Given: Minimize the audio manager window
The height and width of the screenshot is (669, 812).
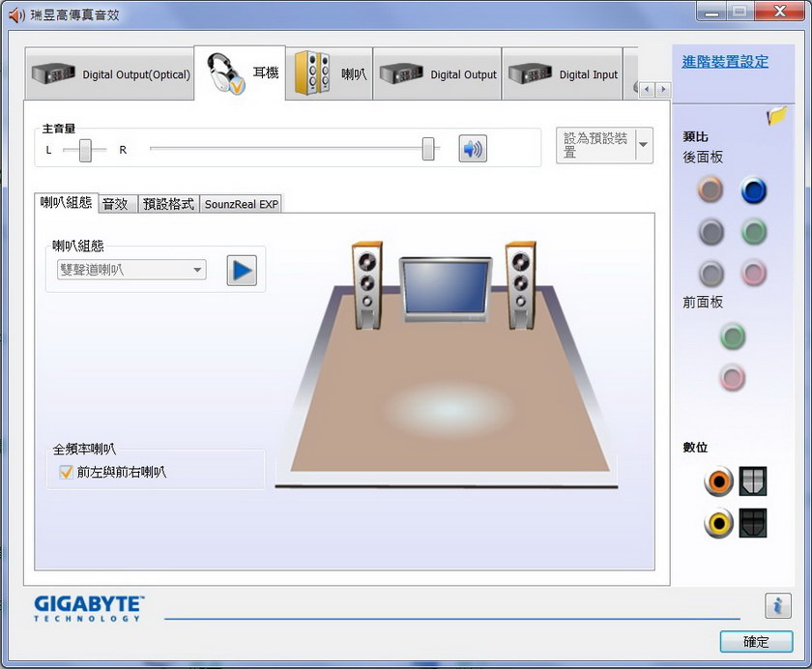Looking at the screenshot, I should [711, 12].
